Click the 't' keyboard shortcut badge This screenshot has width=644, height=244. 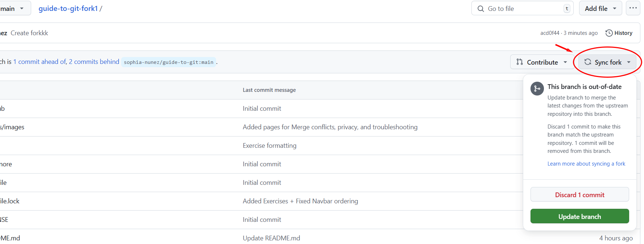point(567,9)
